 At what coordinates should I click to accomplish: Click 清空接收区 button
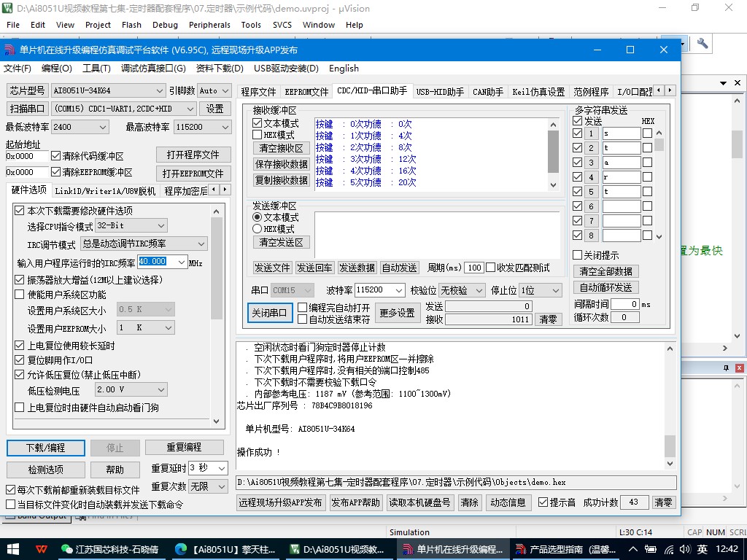[x=281, y=148]
